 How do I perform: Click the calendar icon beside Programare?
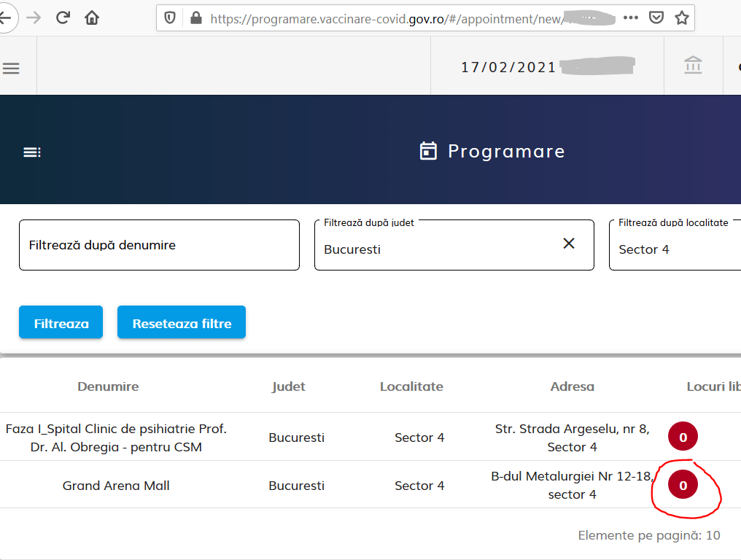428,151
